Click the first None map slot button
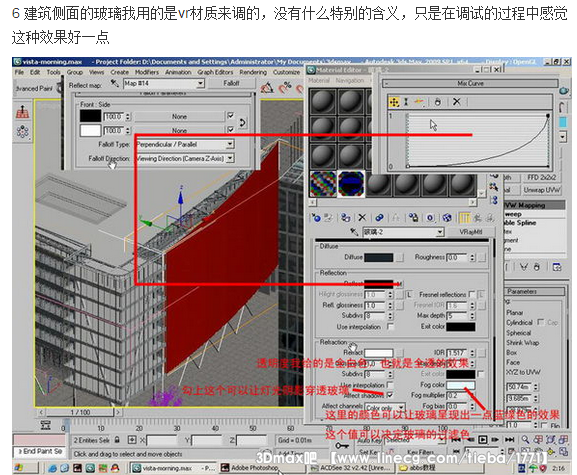The width and height of the screenshot is (577, 475). (x=179, y=117)
